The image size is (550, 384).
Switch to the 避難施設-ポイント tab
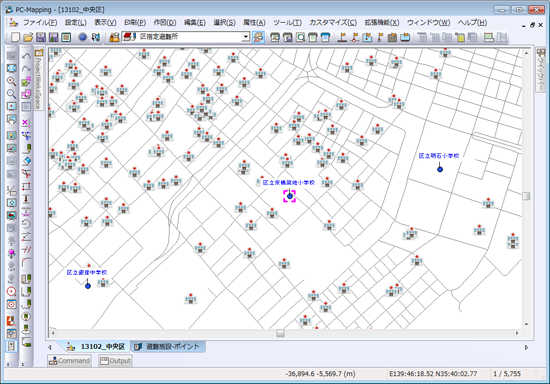pos(168,346)
